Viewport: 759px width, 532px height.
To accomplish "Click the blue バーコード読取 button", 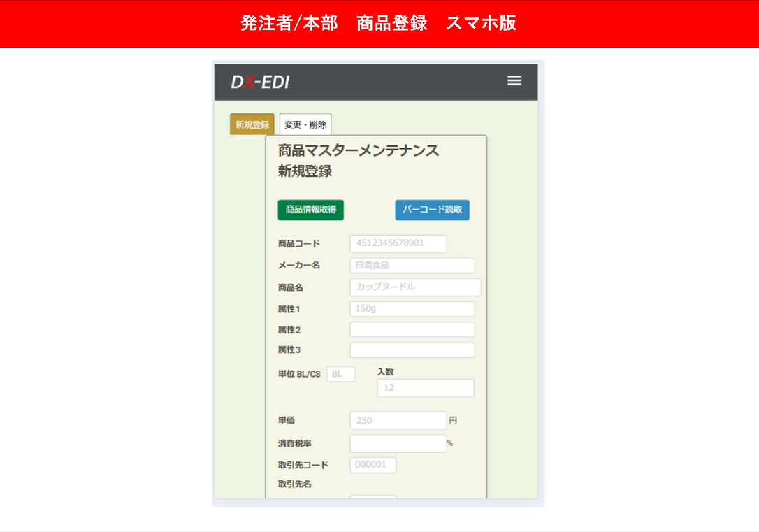I will pos(432,210).
